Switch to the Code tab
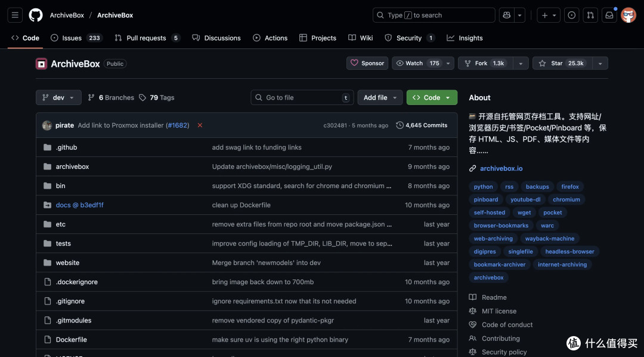 point(26,38)
